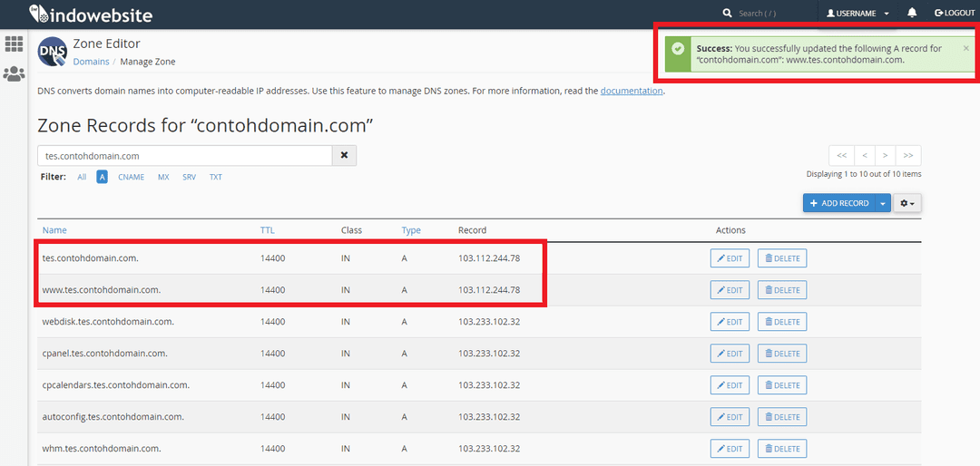Open the applications grid icon in the sidebar

tap(14, 44)
